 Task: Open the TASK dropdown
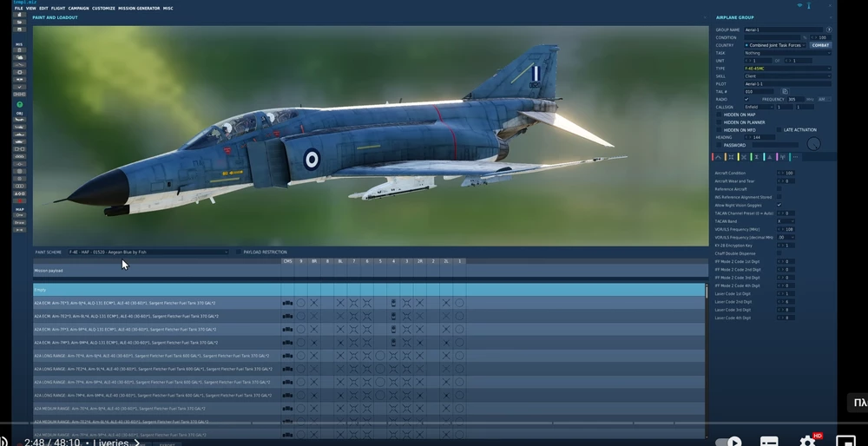(787, 53)
